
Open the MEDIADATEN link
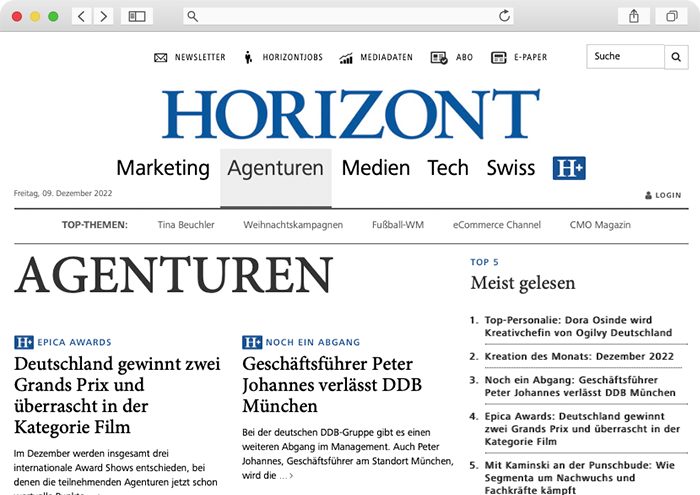point(387,57)
